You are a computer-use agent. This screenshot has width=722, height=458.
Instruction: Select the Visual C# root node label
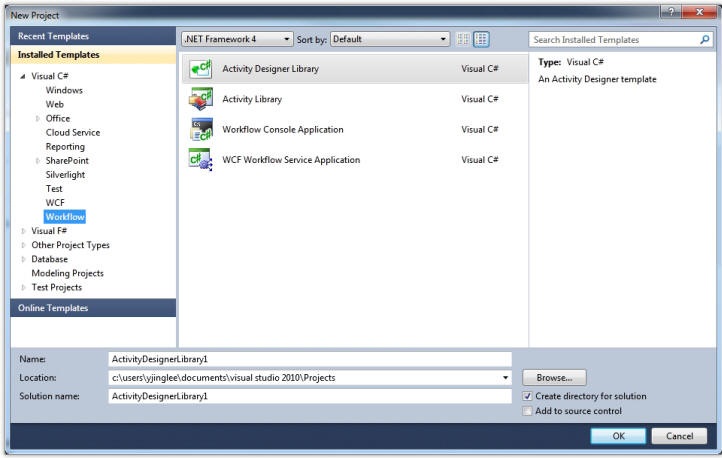tap(49, 76)
